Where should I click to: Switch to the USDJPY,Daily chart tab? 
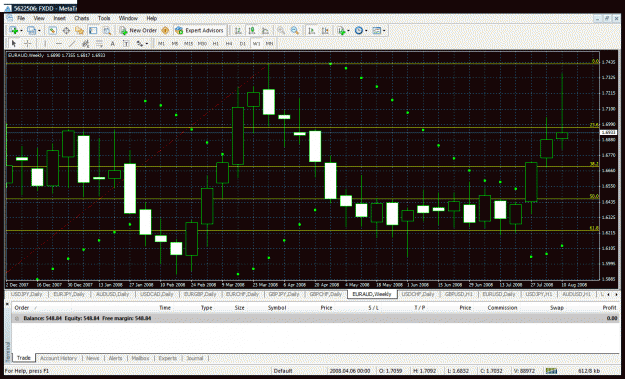(x=27, y=294)
